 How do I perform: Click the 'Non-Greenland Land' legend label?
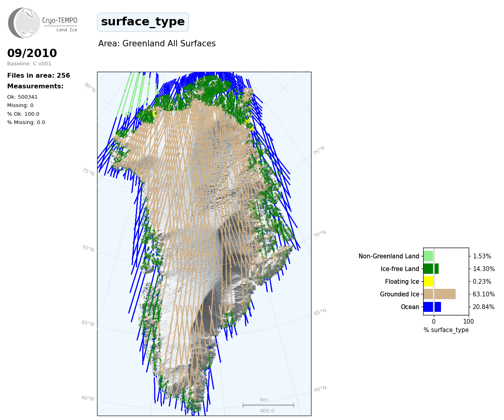[389, 256]
